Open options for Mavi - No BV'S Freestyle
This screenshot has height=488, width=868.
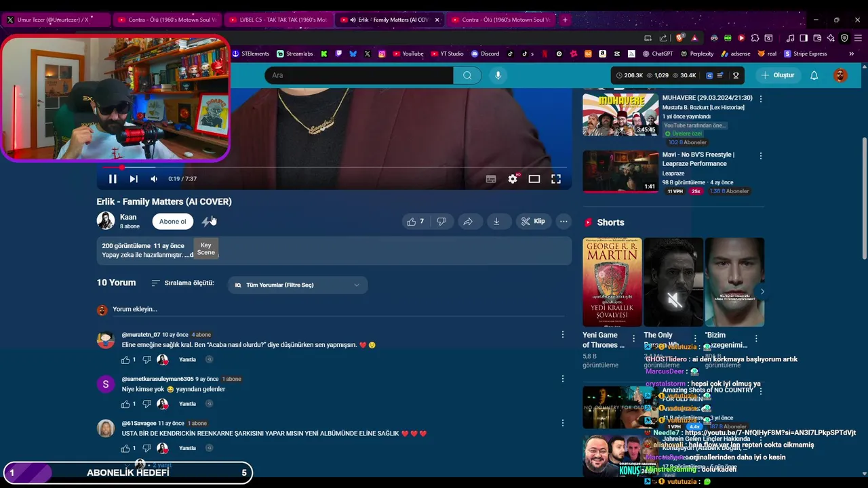[760, 156]
